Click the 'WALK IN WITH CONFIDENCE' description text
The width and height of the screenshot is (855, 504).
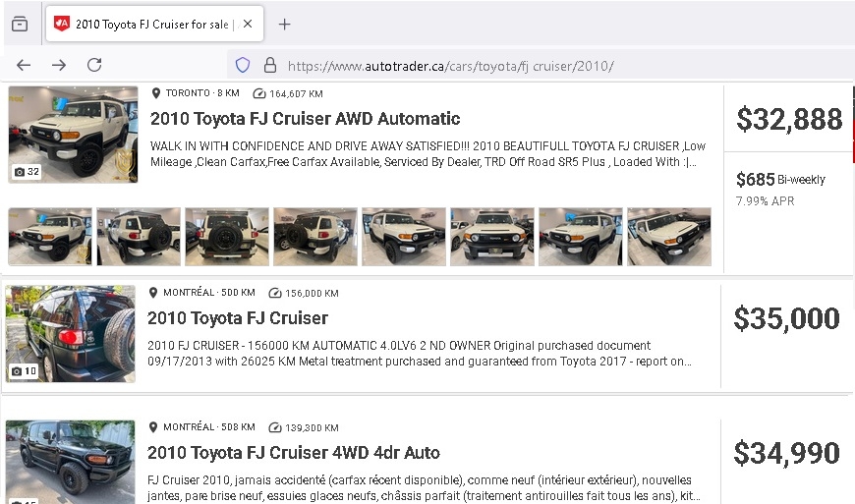click(427, 154)
